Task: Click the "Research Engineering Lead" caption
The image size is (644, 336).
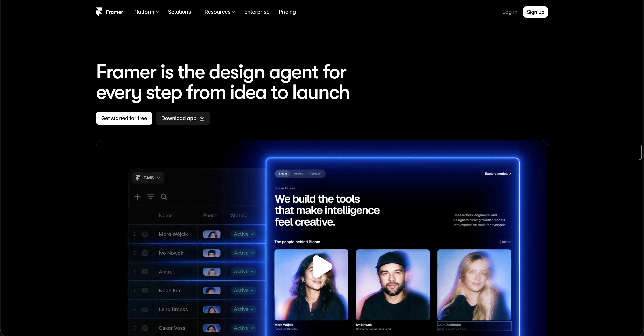Action: point(373,329)
